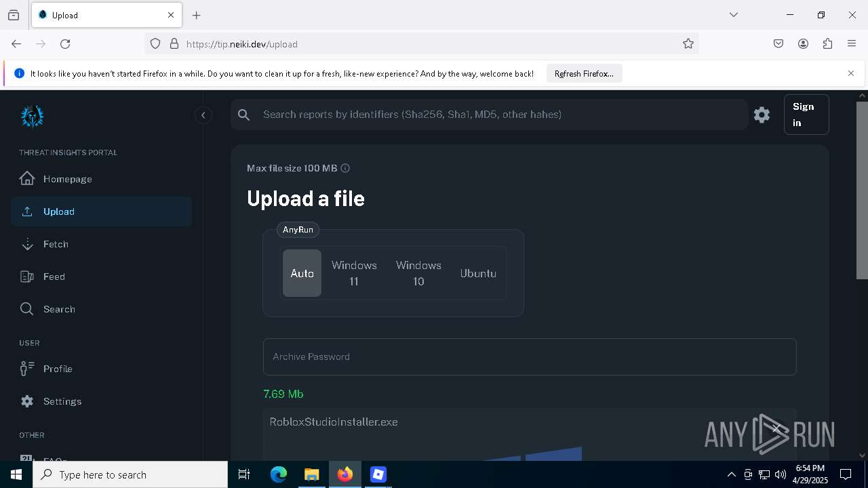Click the Firefox taskbar icon
This screenshot has width=868, height=488.
[344, 474]
